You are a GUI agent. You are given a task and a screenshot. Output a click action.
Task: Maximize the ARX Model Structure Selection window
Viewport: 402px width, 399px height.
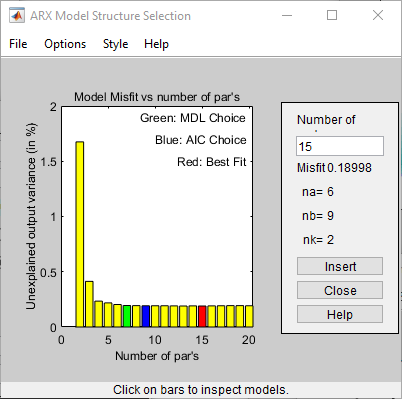[x=332, y=15]
